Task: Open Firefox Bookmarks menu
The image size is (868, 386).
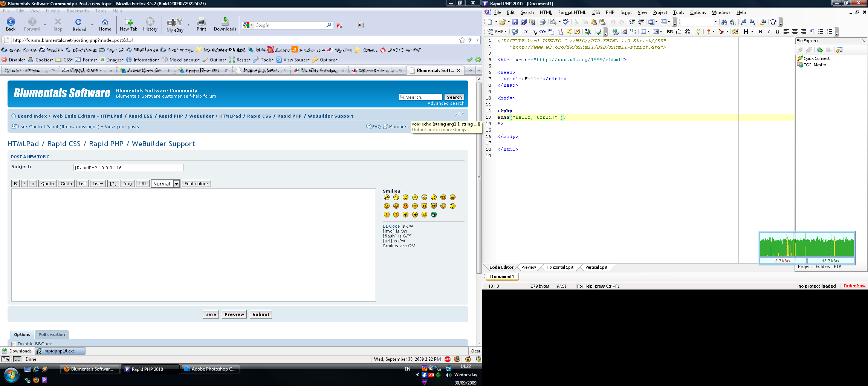Action: tap(78, 11)
